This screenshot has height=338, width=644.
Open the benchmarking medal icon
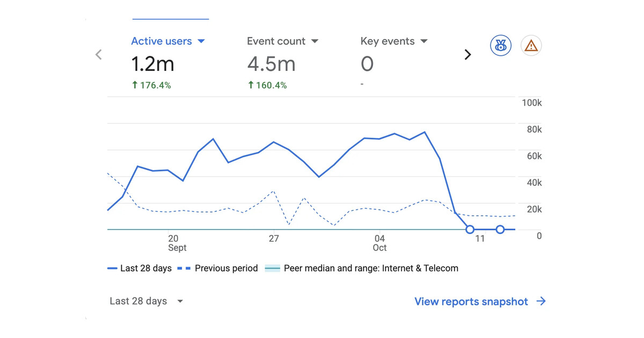[501, 46]
